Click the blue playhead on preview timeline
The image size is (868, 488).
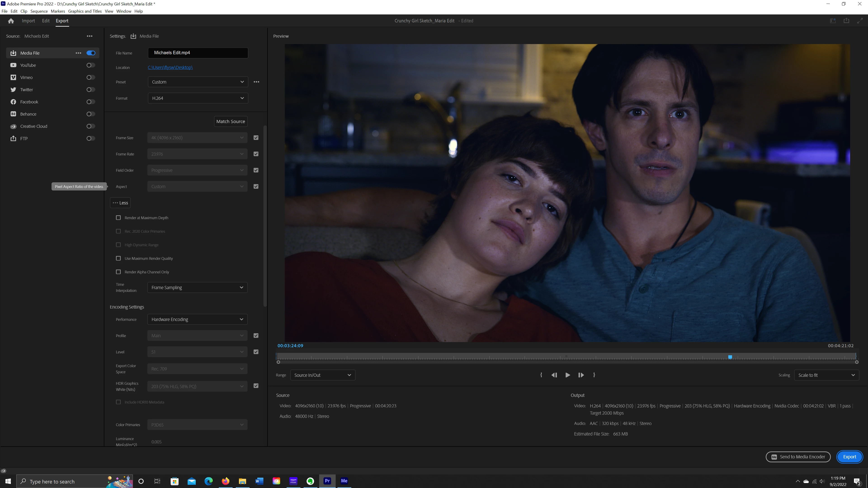point(730,357)
